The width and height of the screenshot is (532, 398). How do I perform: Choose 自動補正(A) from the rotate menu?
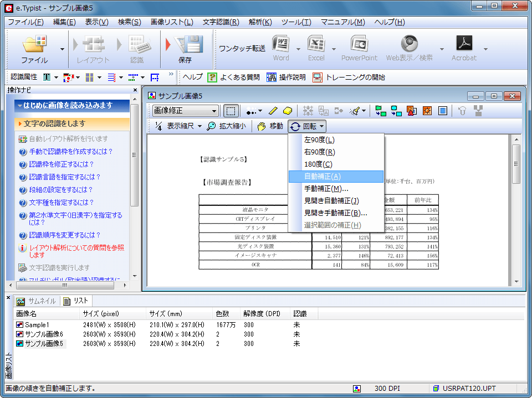[x=336, y=176]
